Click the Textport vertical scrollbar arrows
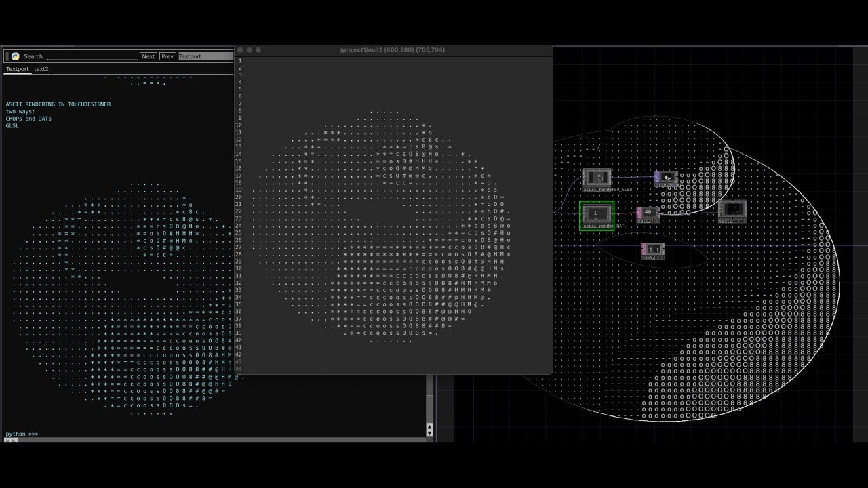 [429, 430]
